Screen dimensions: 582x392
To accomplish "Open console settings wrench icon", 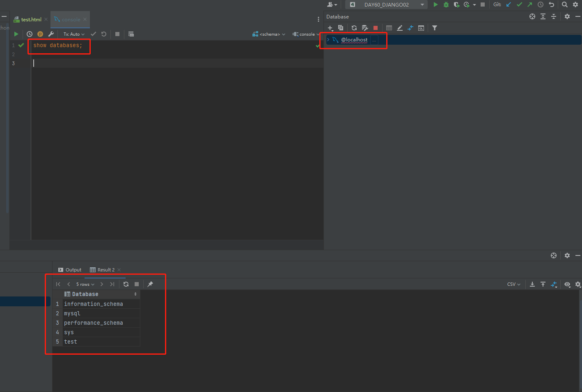I will point(51,34).
